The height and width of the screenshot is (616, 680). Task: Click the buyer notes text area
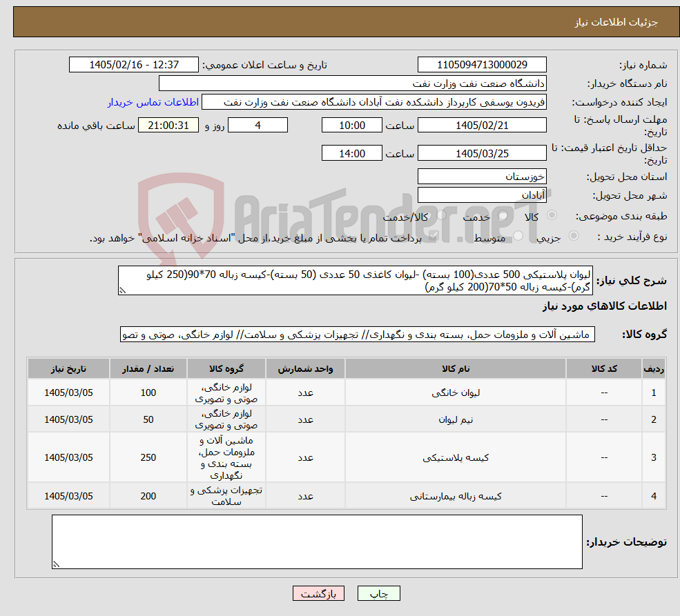(x=317, y=542)
